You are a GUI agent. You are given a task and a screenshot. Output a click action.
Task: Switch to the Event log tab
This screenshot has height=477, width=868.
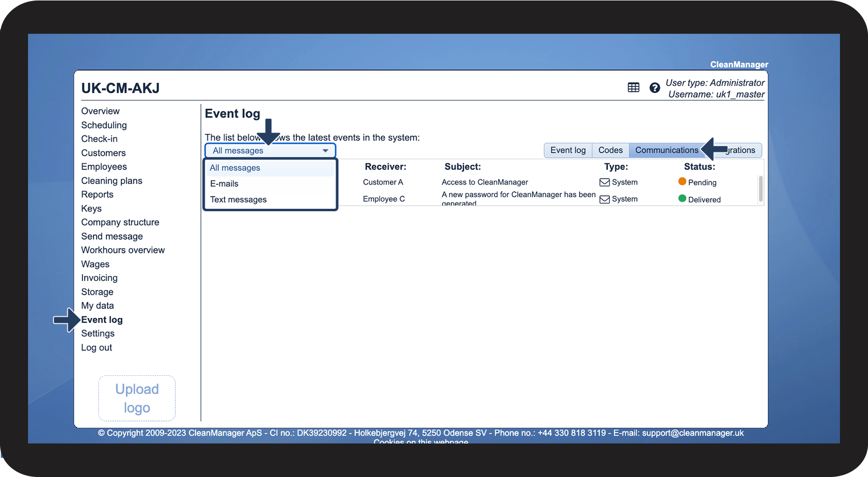tap(568, 150)
